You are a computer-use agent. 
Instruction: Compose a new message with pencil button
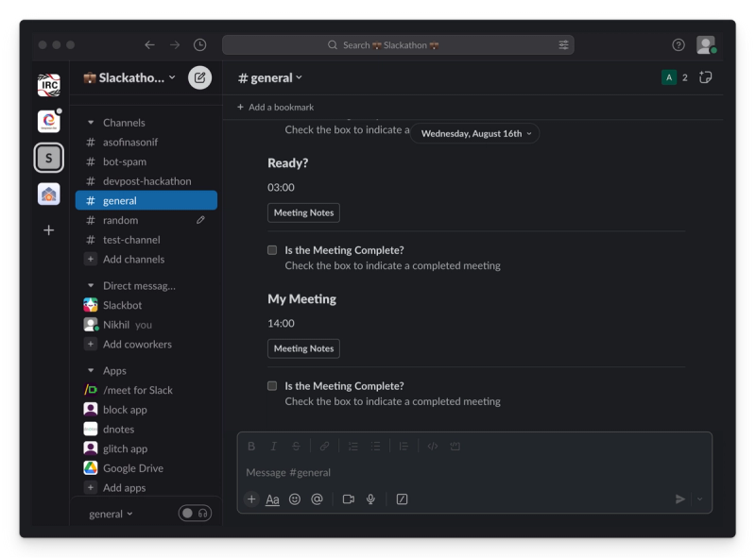point(199,77)
